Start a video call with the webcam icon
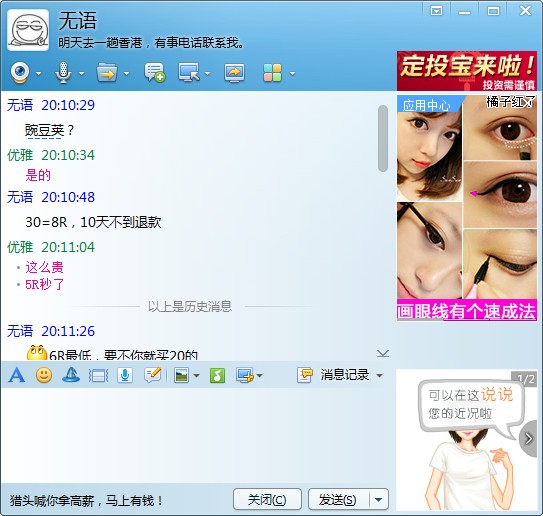 pos(20,73)
